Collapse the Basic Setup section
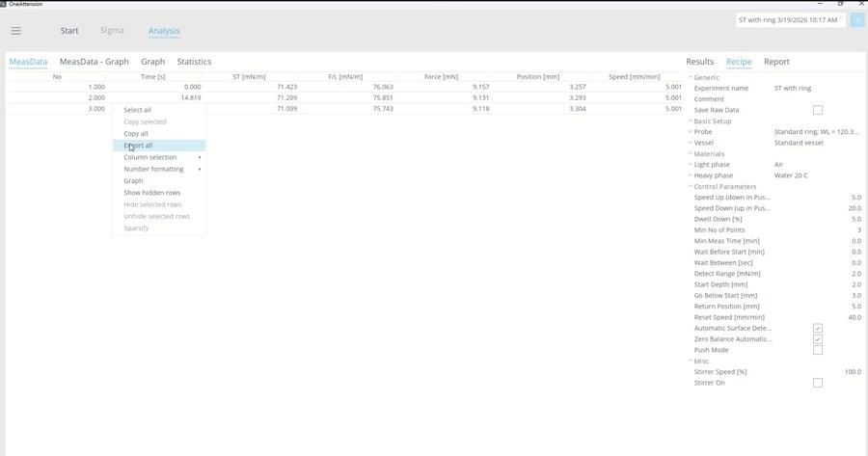Image resolution: width=868 pixels, height=456 pixels. 690,121
